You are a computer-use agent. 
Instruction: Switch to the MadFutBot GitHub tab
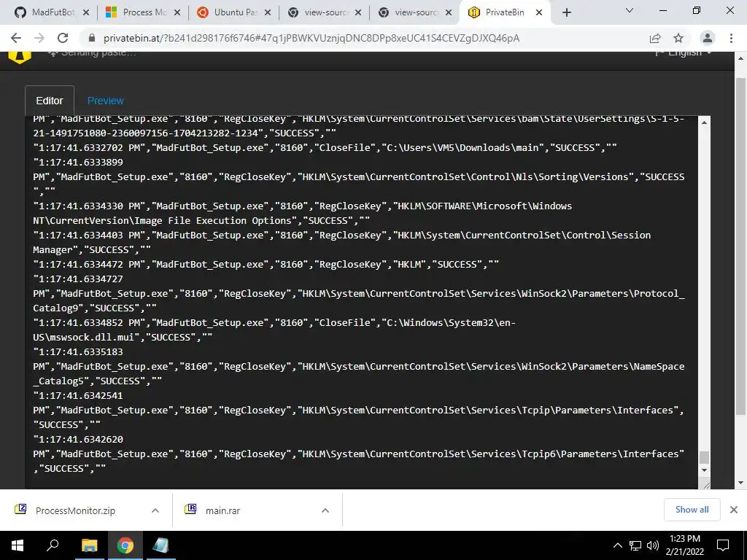click(45, 12)
